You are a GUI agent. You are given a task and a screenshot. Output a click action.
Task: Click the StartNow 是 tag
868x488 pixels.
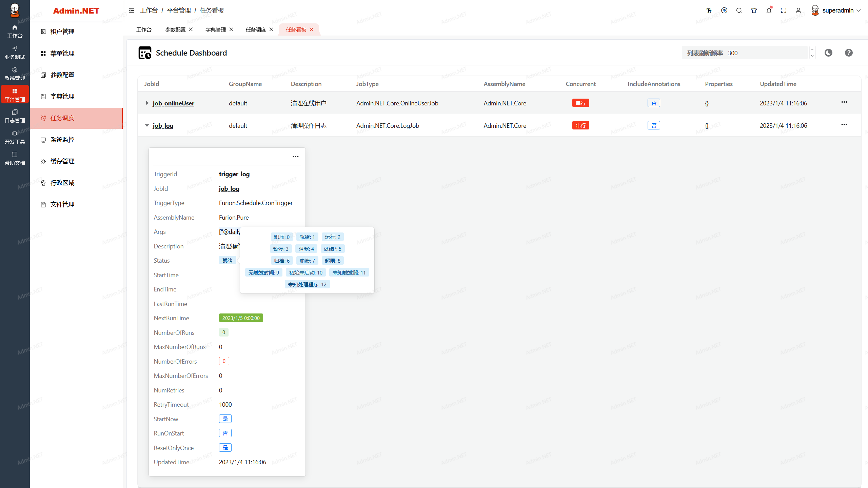(x=225, y=419)
